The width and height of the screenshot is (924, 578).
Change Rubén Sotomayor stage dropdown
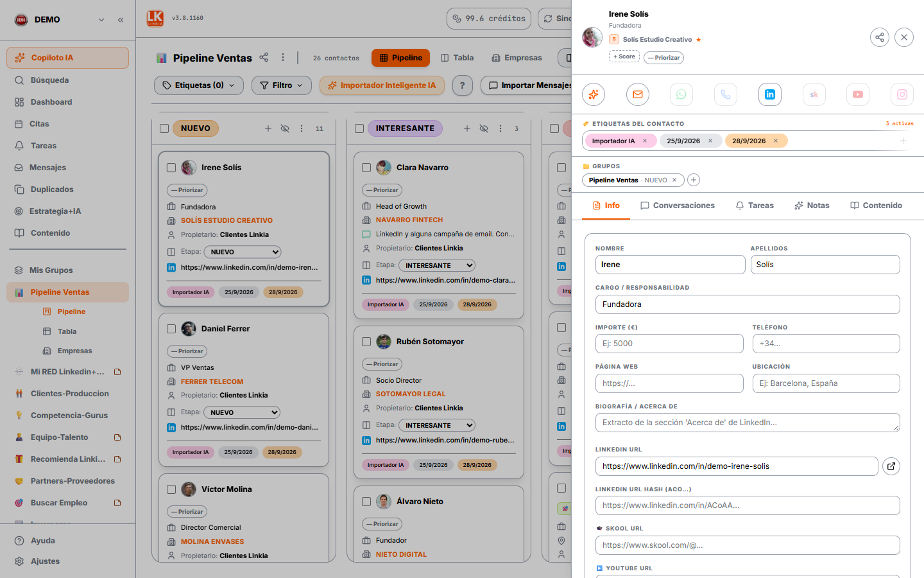pos(437,425)
